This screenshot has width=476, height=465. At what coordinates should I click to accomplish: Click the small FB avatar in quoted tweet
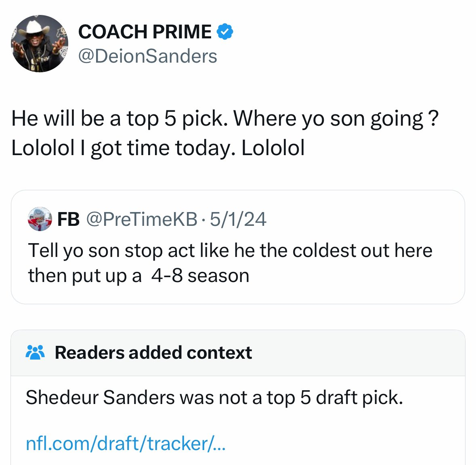tap(40, 219)
